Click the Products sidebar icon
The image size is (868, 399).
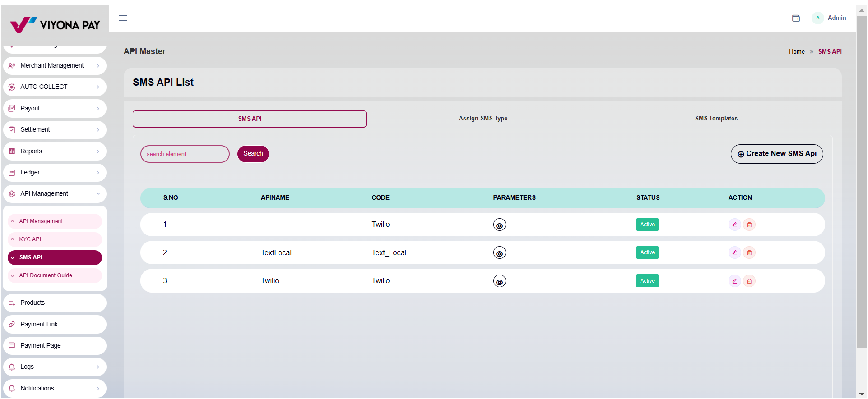[x=12, y=303]
